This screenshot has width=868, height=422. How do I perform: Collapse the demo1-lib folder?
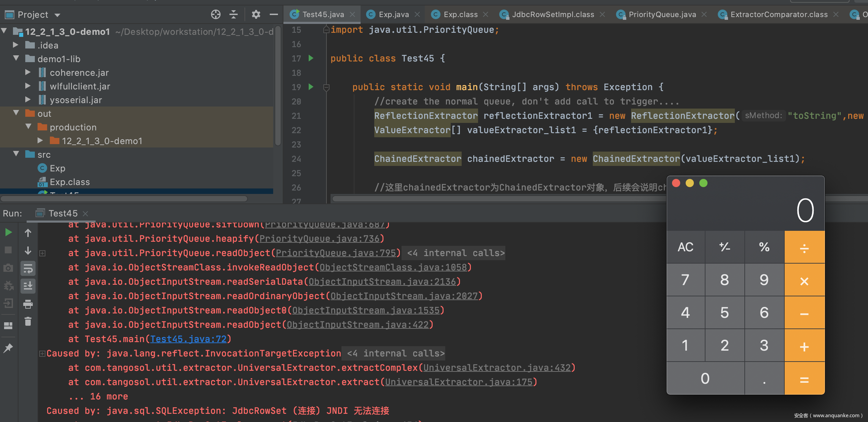point(16,58)
